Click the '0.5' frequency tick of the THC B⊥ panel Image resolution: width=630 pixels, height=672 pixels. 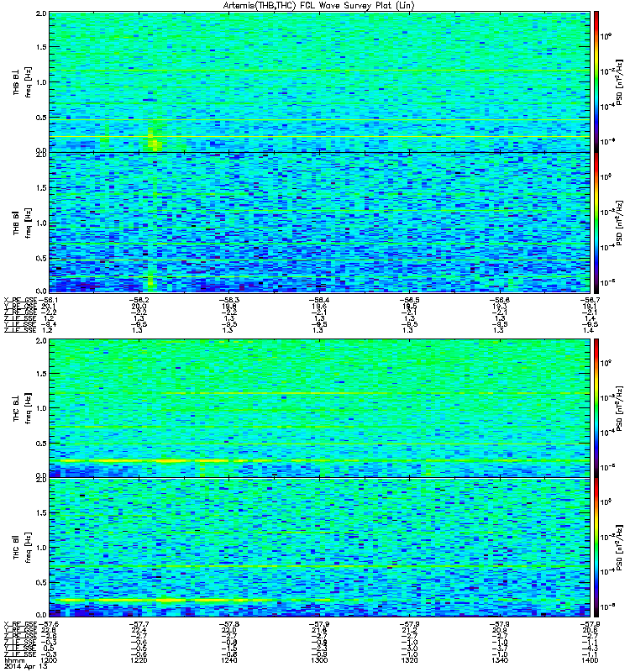[x=41, y=444]
